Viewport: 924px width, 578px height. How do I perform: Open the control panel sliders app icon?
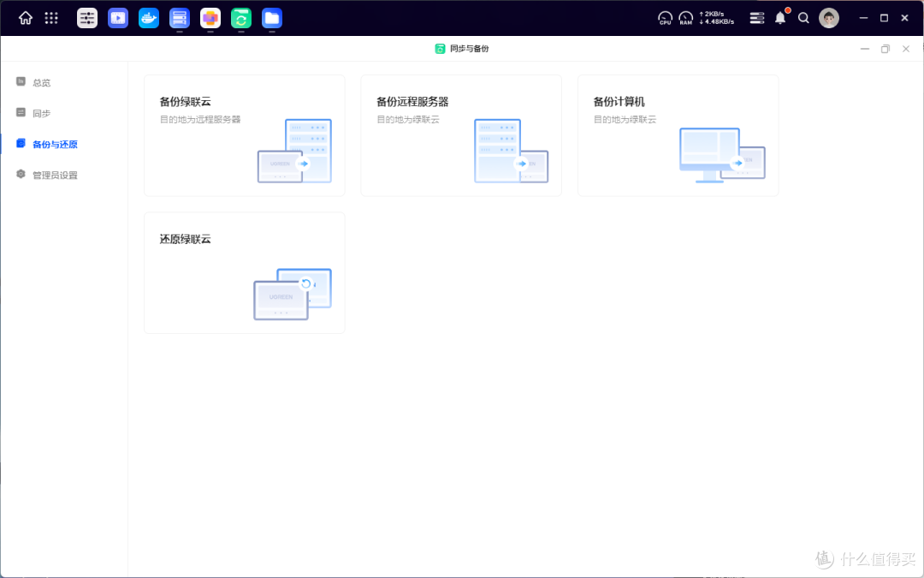87,18
